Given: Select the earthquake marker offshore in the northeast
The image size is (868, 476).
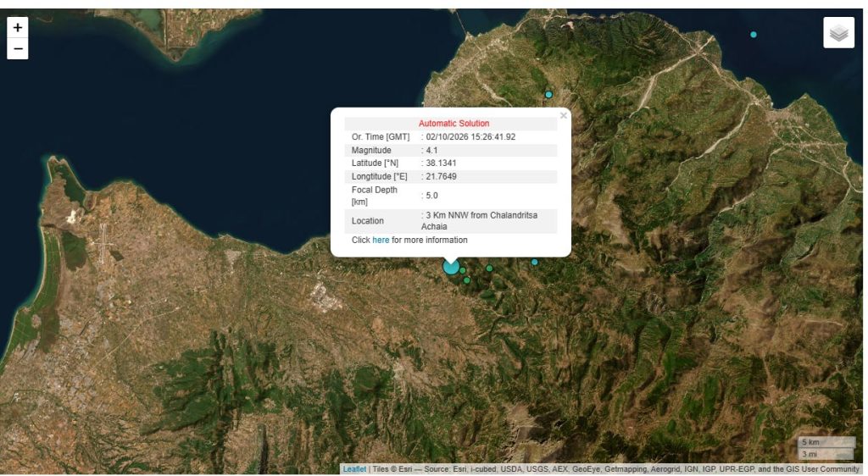Looking at the screenshot, I should [753, 35].
